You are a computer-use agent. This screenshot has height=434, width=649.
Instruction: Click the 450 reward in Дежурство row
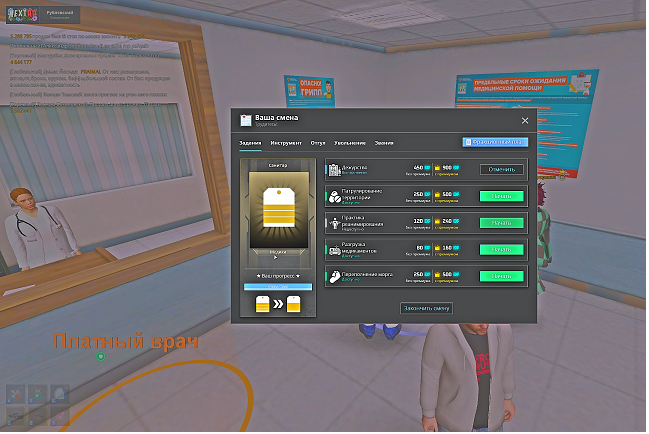pos(420,168)
